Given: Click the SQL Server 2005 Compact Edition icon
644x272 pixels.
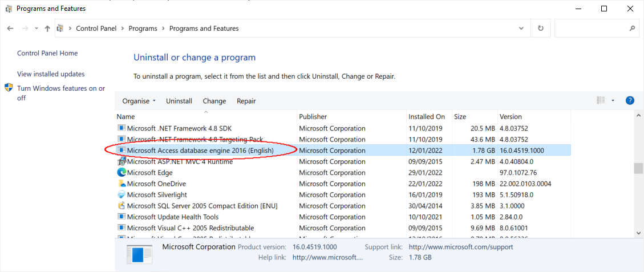Looking at the screenshot, I should click(121, 206).
